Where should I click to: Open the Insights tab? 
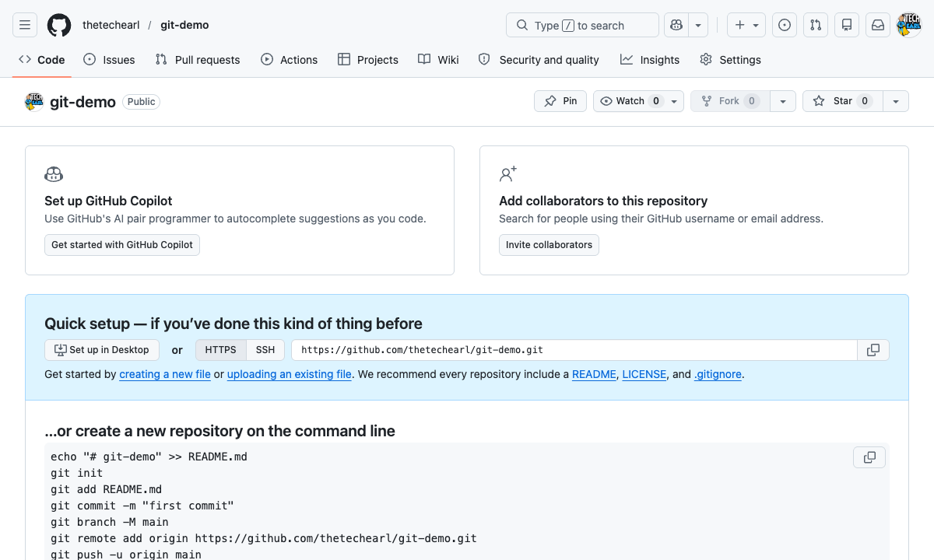(x=650, y=60)
